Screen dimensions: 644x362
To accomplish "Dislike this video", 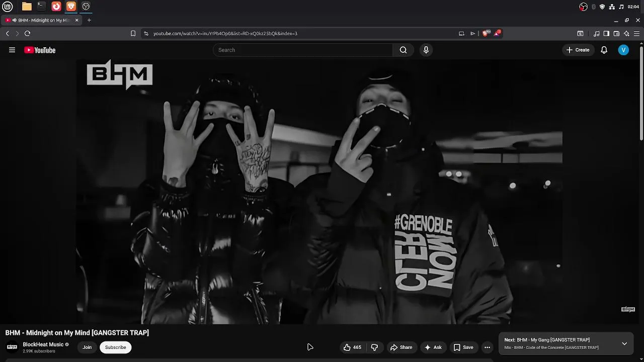I will tap(374, 347).
